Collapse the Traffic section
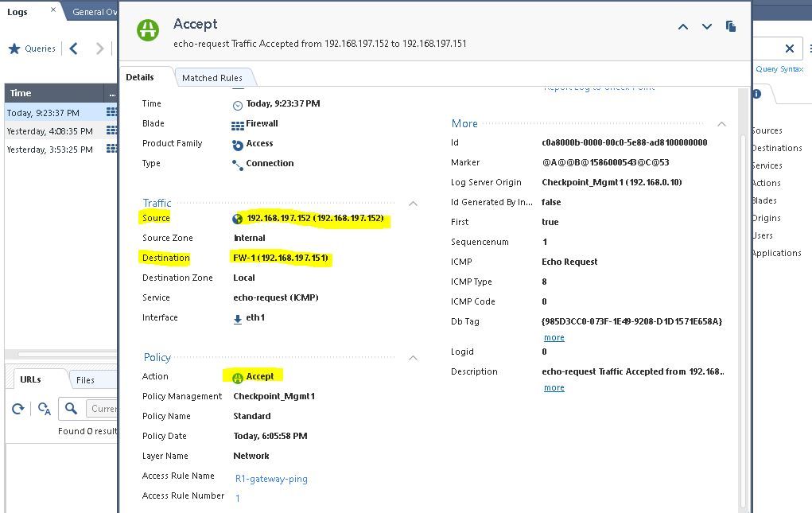 (x=413, y=204)
